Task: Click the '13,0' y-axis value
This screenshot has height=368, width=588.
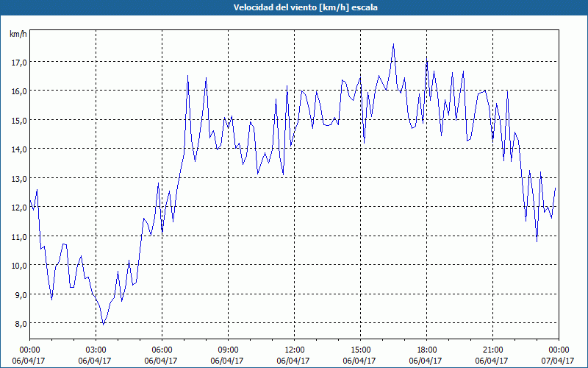Action: 19,178
